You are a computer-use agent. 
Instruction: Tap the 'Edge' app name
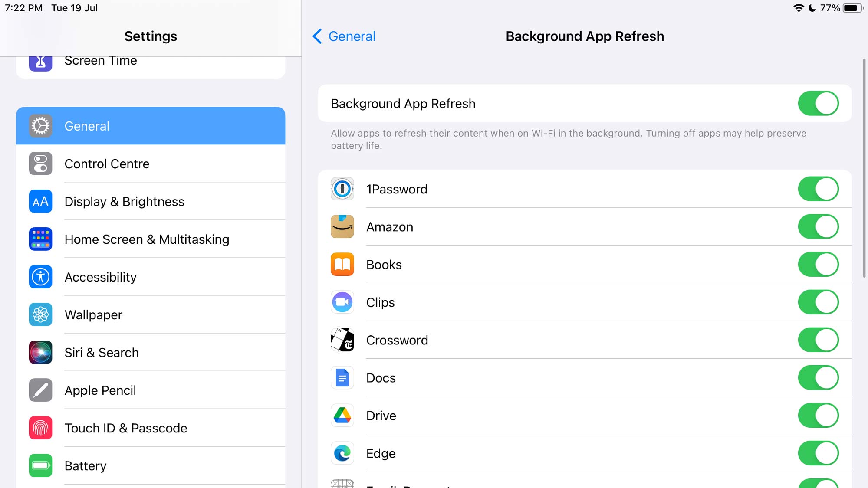point(381,453)
